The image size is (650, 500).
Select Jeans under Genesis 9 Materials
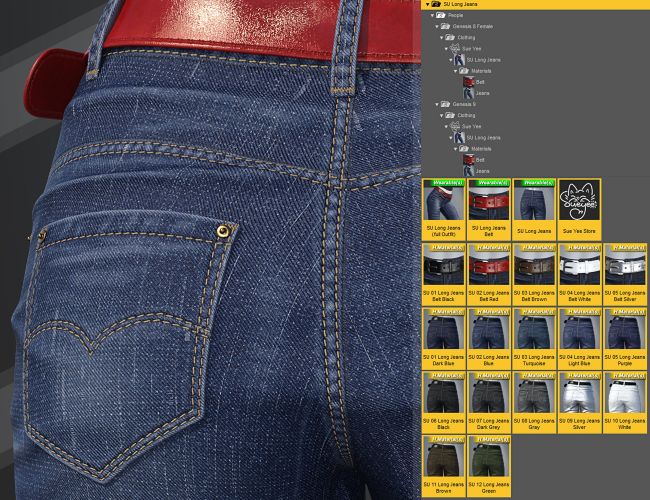click(482, 171)
